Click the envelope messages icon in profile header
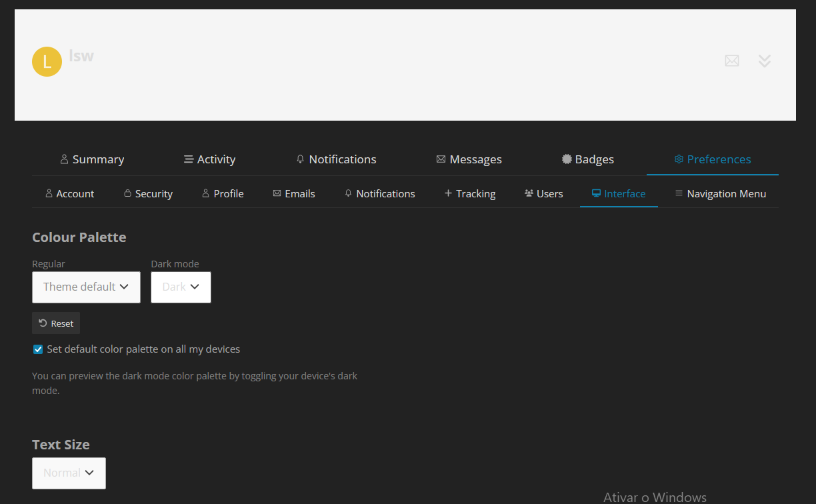The width and height of the screenshot is (816, 504). [731, 61]
